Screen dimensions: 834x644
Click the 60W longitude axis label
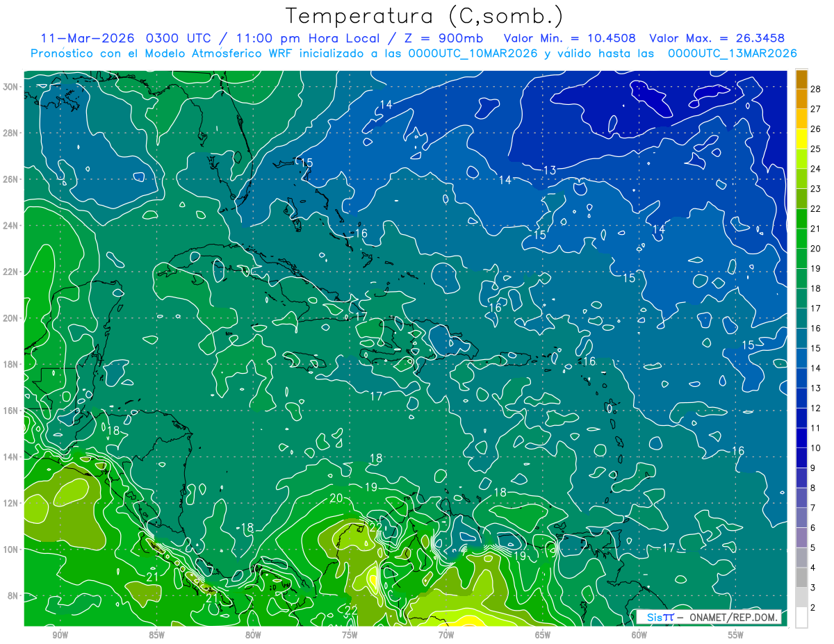point(639,635)
